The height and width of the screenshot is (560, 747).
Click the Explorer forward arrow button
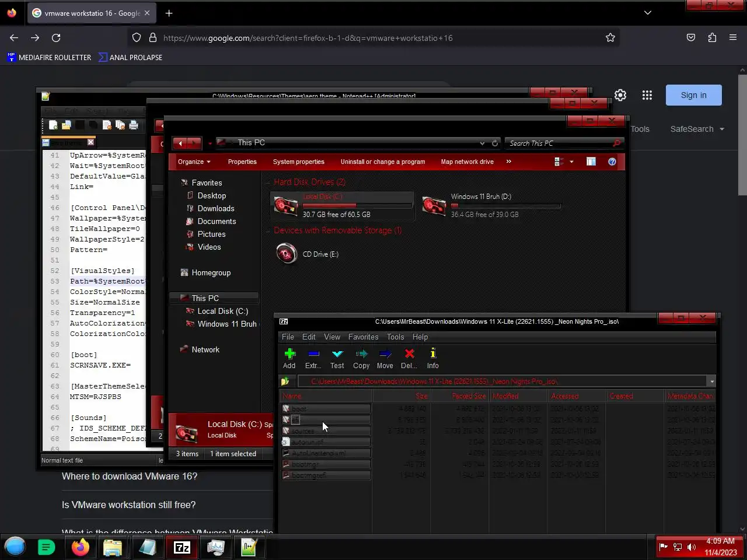194,143
